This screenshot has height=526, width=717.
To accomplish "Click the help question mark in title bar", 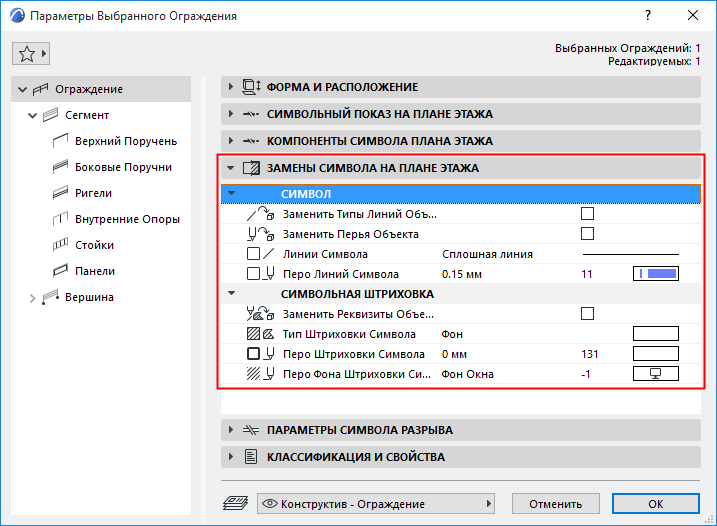I will click(647, 16).
